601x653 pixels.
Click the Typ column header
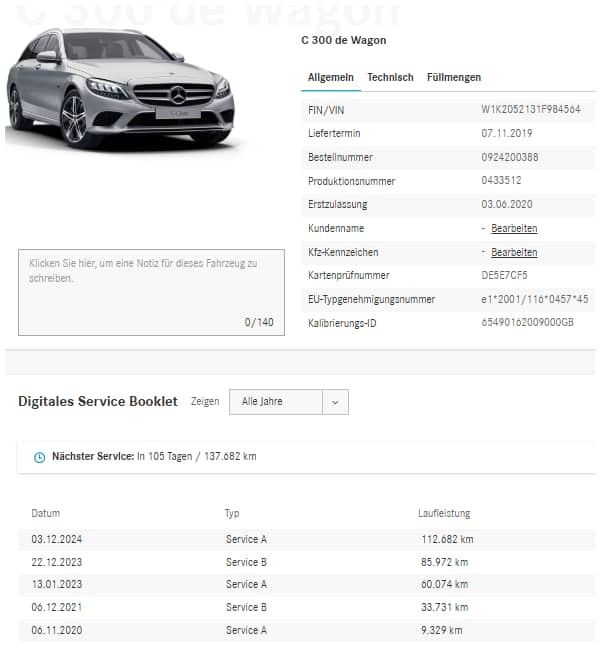(232, 514)
